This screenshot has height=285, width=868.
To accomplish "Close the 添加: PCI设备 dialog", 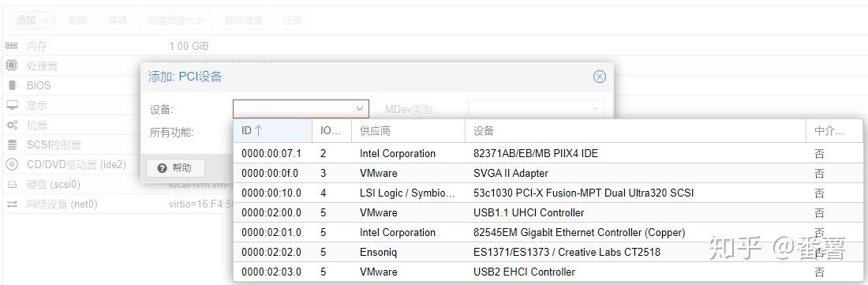I will tap(600, 77).
